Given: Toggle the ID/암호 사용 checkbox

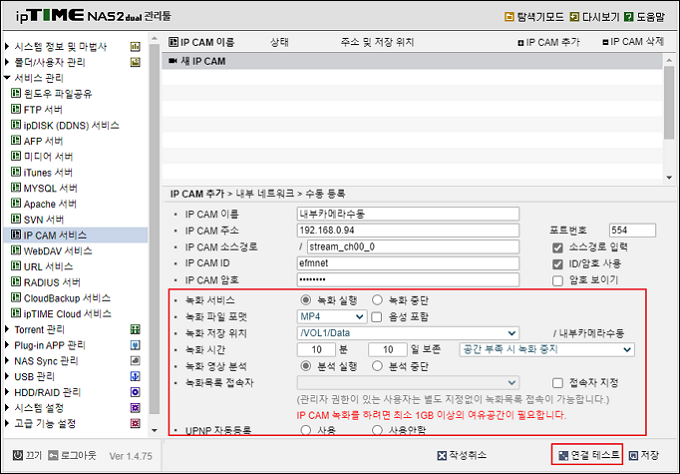Looking at the screenshot, I should point(558,264).
